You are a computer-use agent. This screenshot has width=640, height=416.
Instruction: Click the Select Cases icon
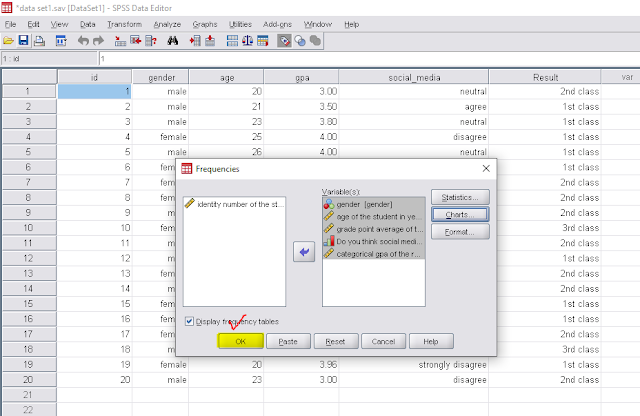click(263, 41)
